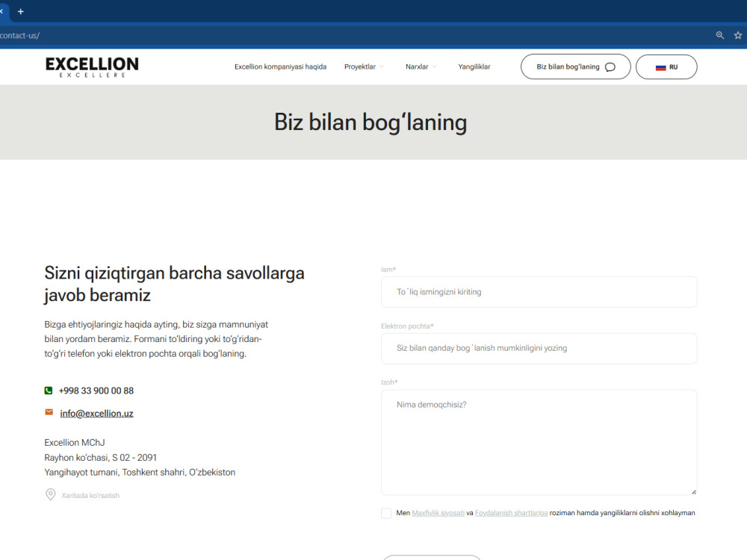Click the orange envelope email icon
Viewport: 747px width, 560px height.
point(49,412)
